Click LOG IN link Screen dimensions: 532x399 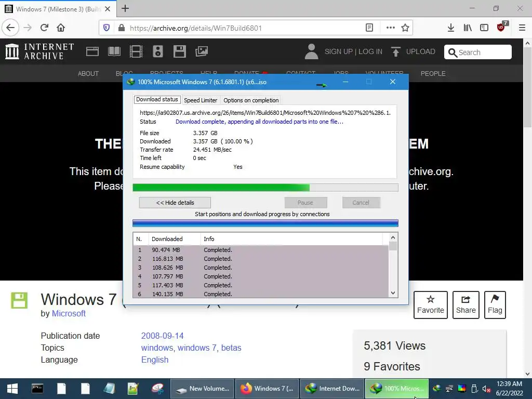[x=370, y=51]
